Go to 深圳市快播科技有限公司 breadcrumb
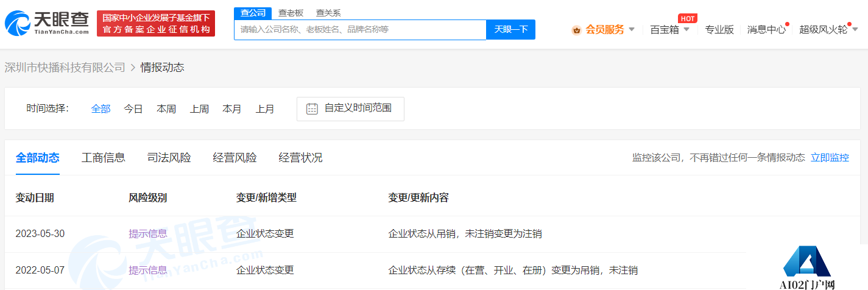Viewport: 868px width, 290px height. pyautogui.click(x=65, y=68)
